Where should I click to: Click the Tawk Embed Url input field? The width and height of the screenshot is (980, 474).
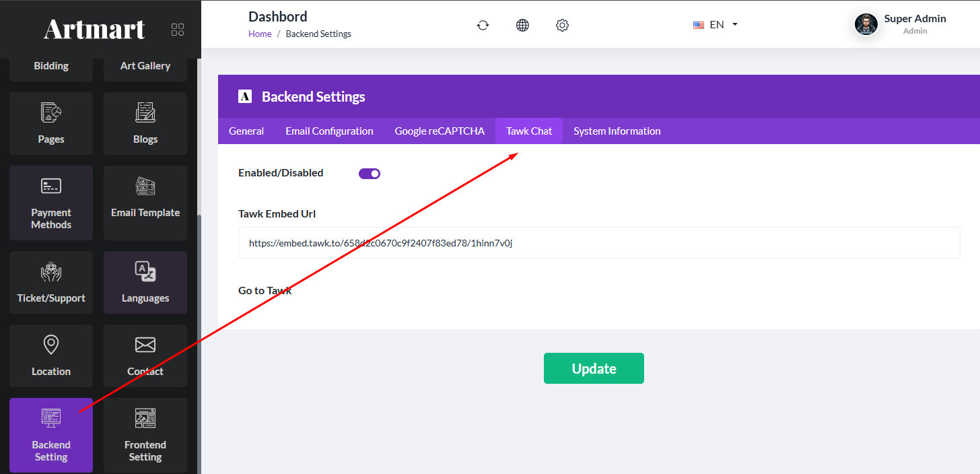(599, 242)
